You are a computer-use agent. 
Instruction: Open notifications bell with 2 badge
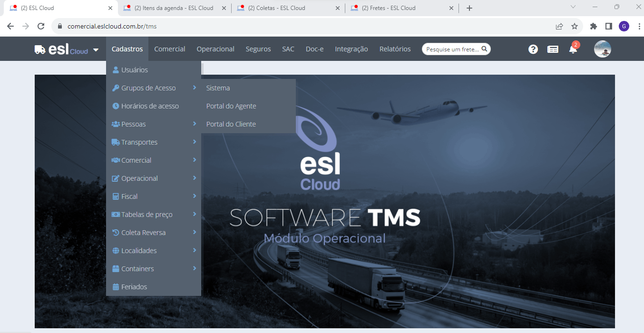pos(574,48)
